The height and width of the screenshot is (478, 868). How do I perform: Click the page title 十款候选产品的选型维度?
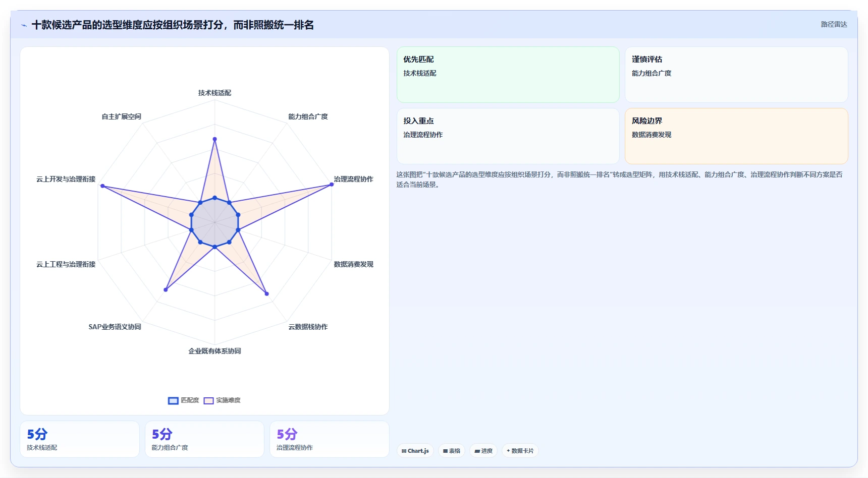173,25
